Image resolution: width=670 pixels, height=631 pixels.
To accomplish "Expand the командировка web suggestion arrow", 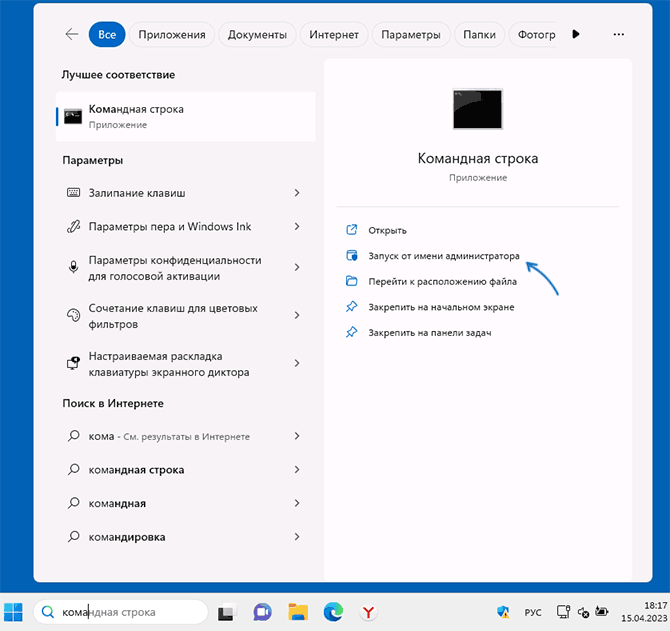I will coord(297,538).
